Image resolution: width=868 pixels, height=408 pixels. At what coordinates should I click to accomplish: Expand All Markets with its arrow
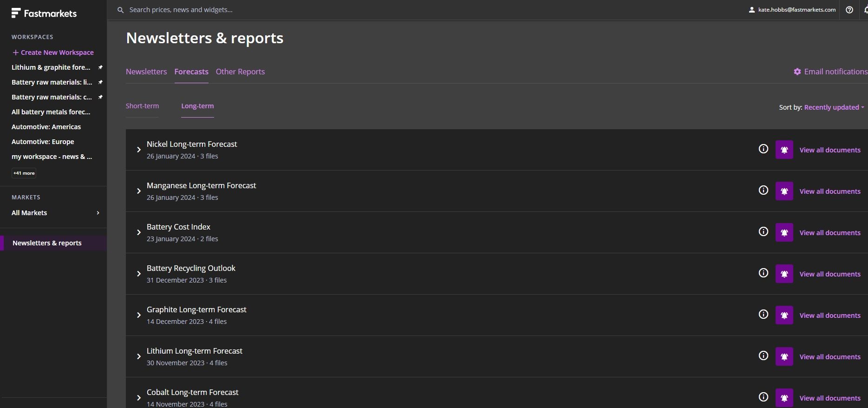pos(98,213)
